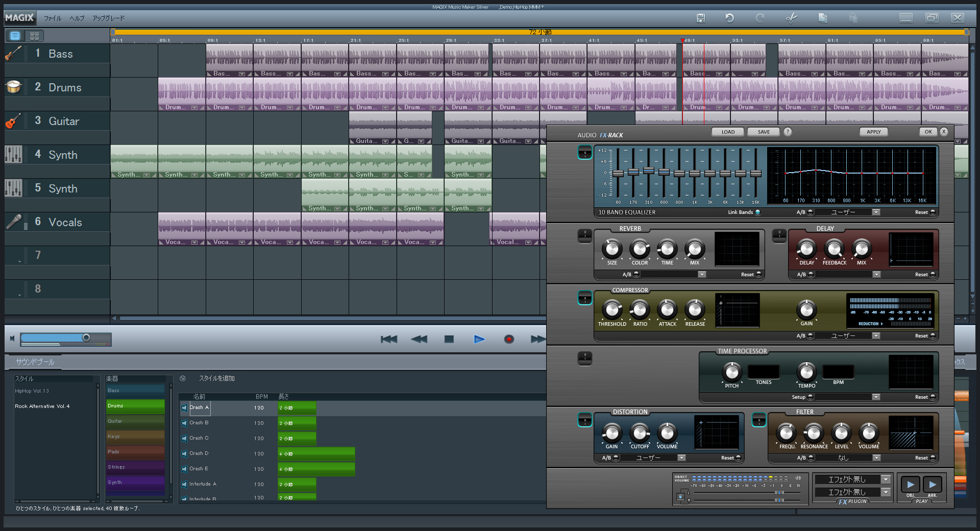The height and width of the screenshot is (531, 980).
Task: Select the Guitar track instrument icon
Action: [13, 120]
